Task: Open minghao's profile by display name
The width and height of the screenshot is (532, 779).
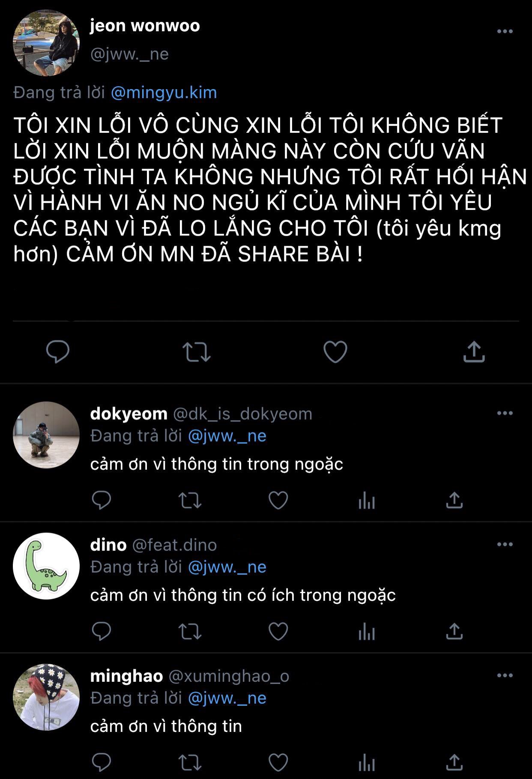Action: (127, 676)
